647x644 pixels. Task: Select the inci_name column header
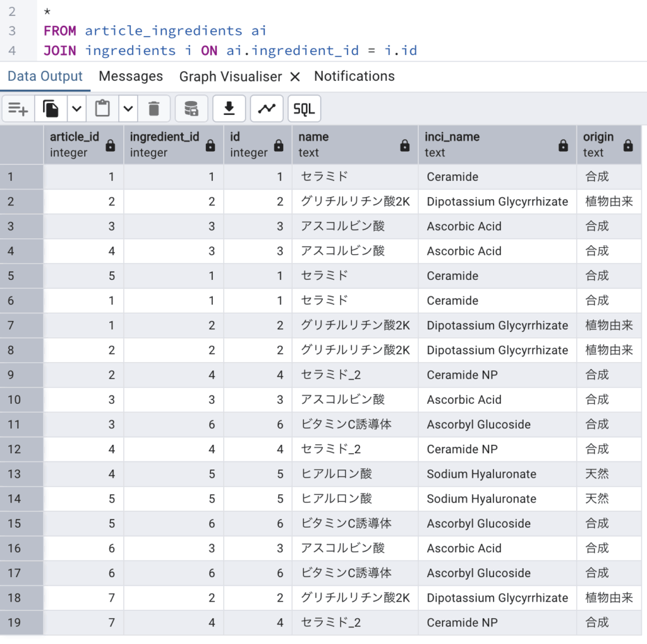[497, 145]
